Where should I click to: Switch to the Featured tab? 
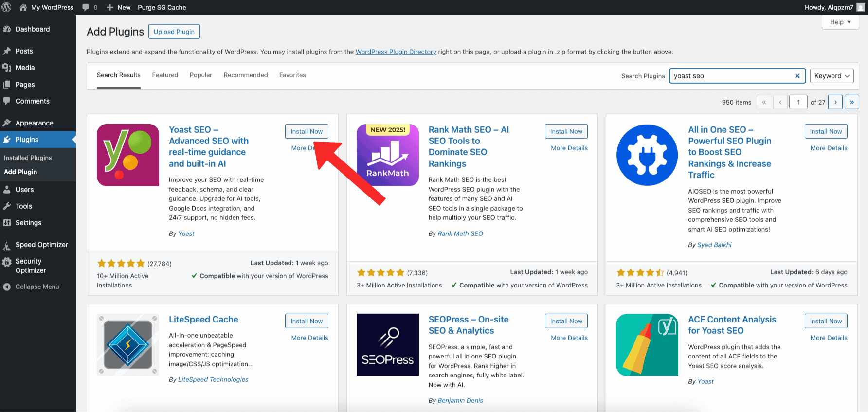pos(165,75)
